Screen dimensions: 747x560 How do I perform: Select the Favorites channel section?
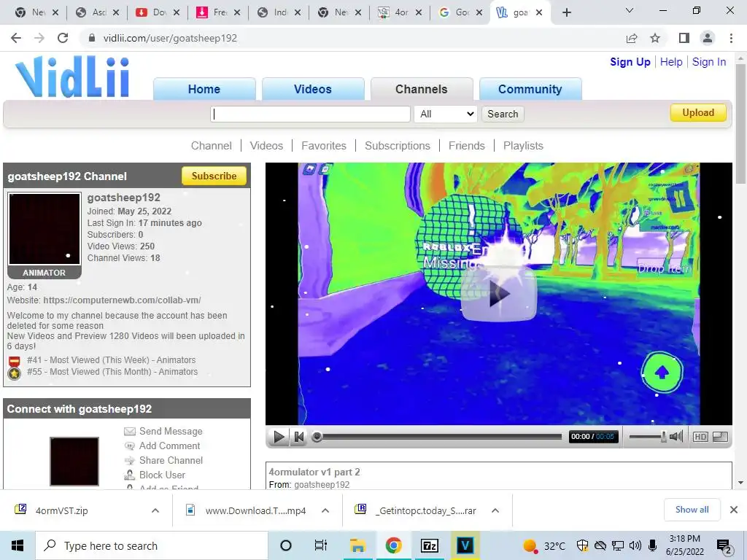pos(324,146)
